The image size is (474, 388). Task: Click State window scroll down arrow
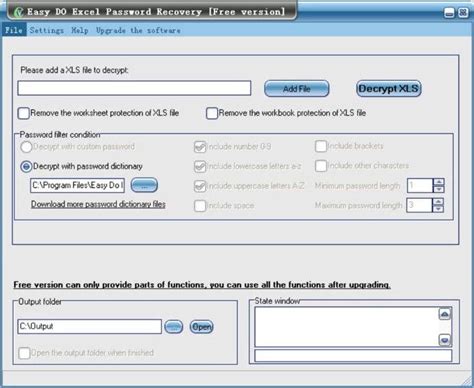point(445,340)
